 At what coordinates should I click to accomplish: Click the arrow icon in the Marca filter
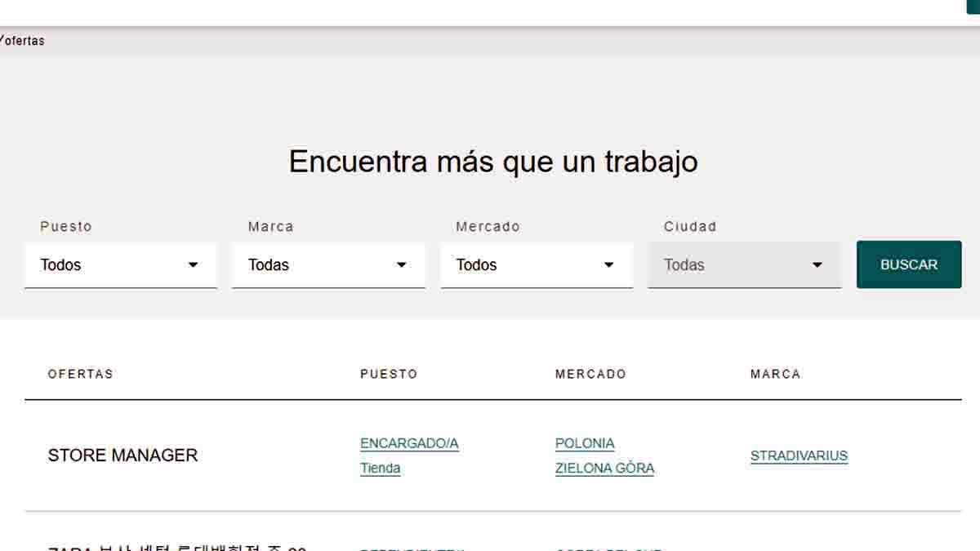(x=401, y=265)
